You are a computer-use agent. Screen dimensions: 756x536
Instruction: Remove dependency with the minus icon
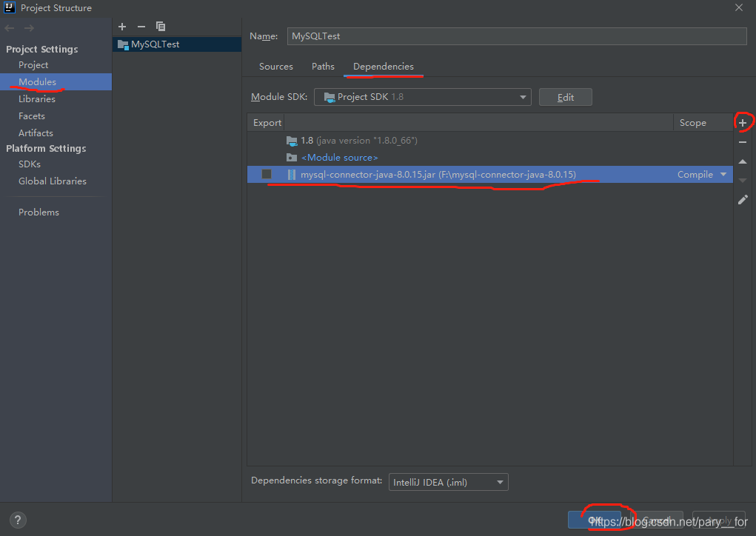point(743,142)
